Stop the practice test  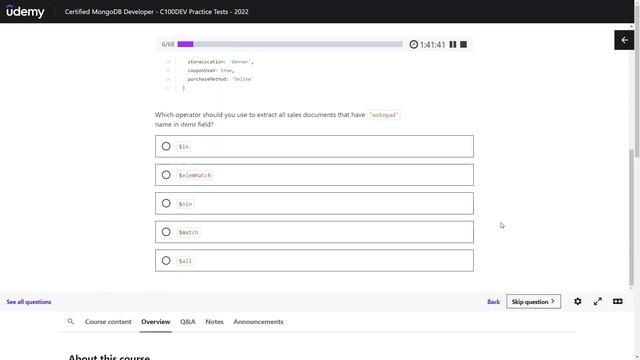point(463,44)
